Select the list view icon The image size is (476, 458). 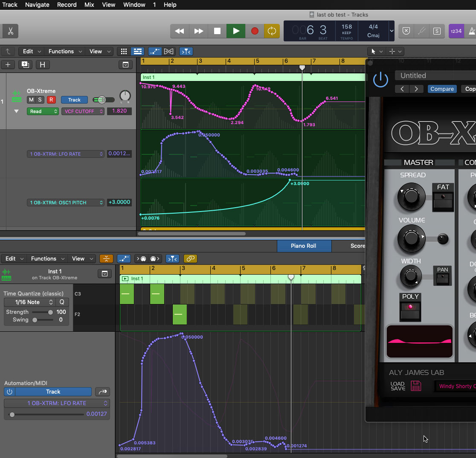tap(137, 52)
